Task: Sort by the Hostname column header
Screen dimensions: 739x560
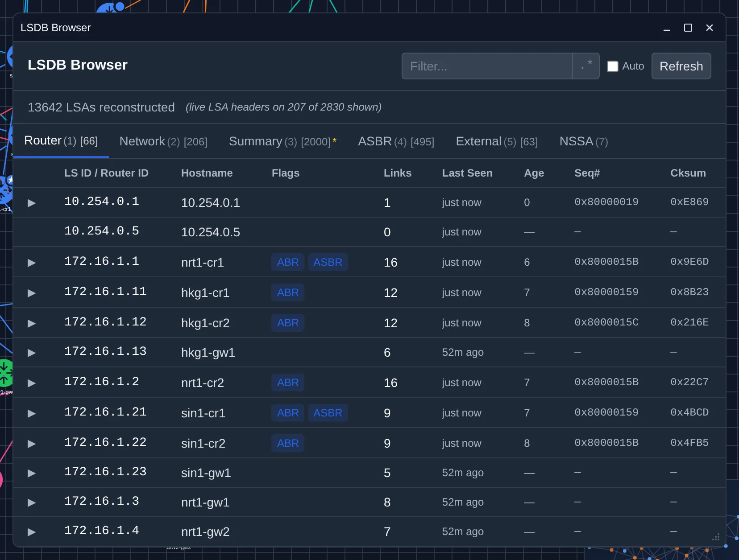Action: 207,173
